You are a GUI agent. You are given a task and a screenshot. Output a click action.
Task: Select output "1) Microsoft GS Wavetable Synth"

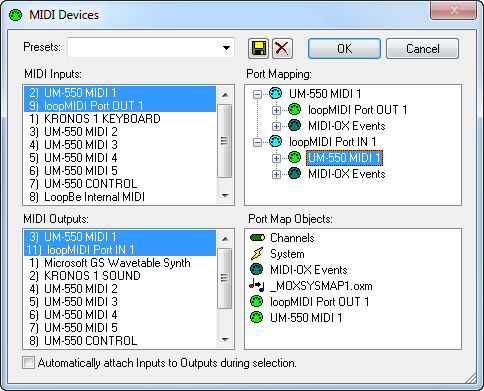click(120, 263)
